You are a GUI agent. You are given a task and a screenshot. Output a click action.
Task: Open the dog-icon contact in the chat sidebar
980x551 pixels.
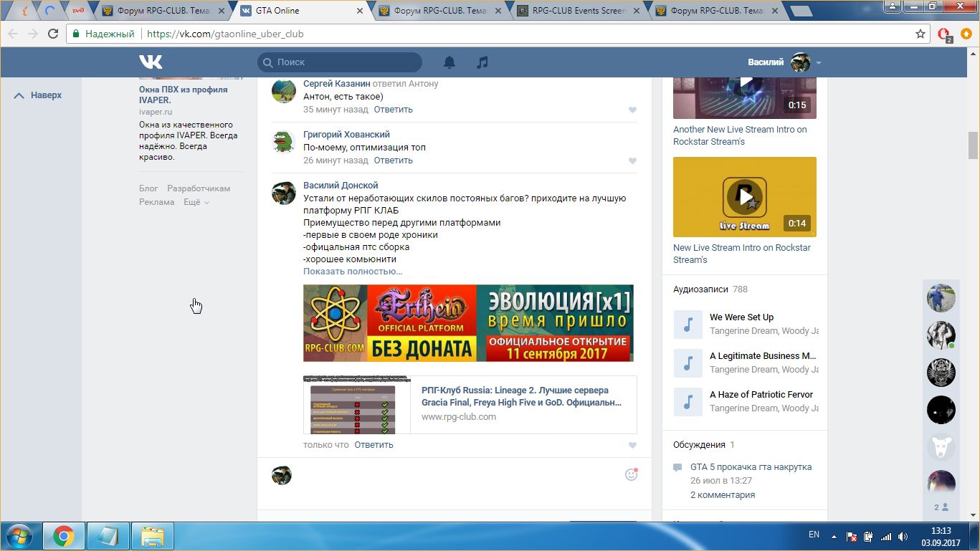click(x=941, y=447)
